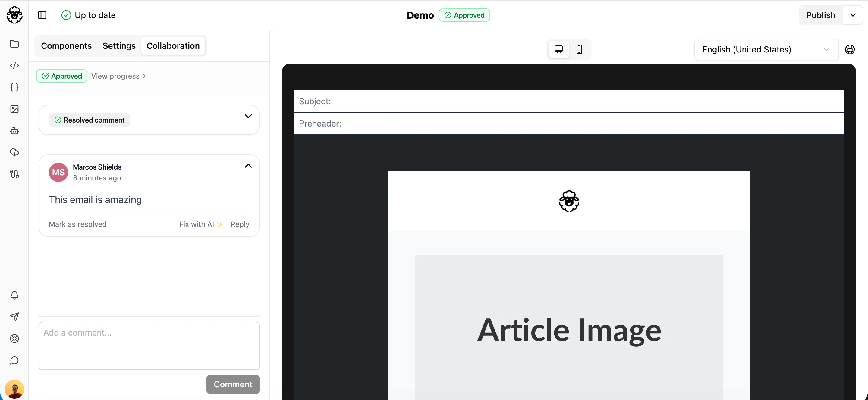Click the cloud download icon
Screen dimensions: 868x400
pyautogui.click(x=14, y=152)
